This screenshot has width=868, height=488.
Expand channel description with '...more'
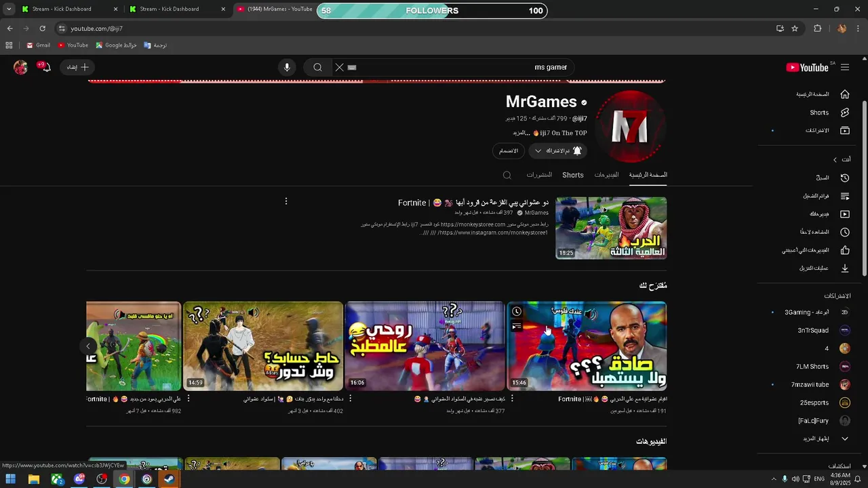click(521, 133)
